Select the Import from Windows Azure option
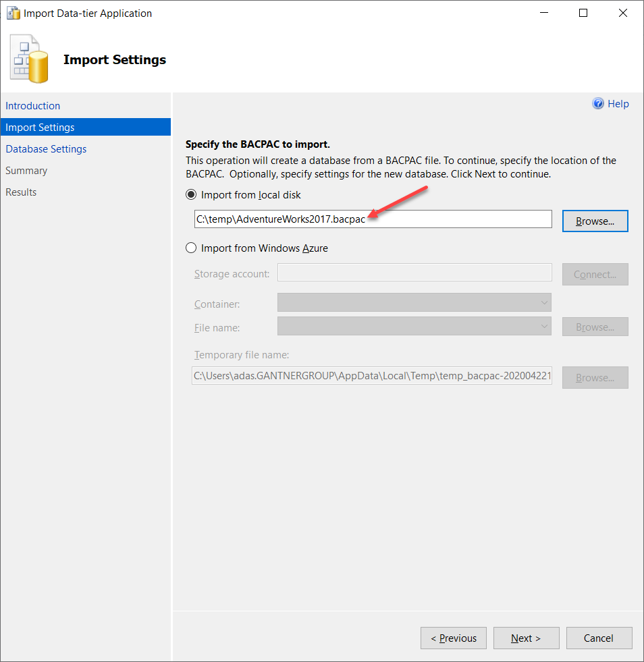 pyautogui.click(x=190, y=248)
